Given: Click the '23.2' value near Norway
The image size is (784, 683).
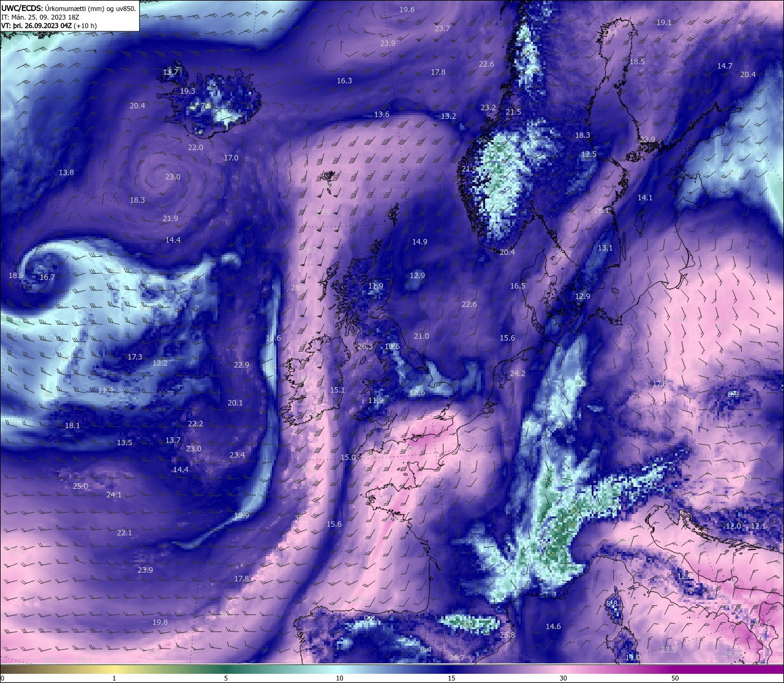Looking at the screenshot, I should coord(488,108).
